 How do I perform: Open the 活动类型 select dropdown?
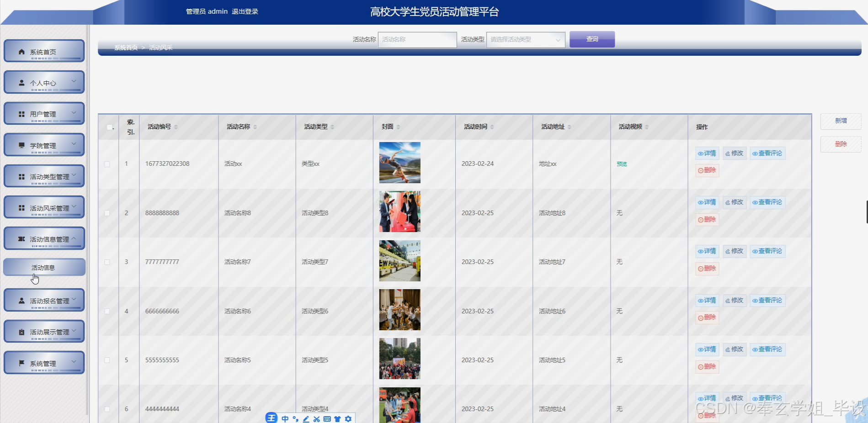tap(526, 39)
